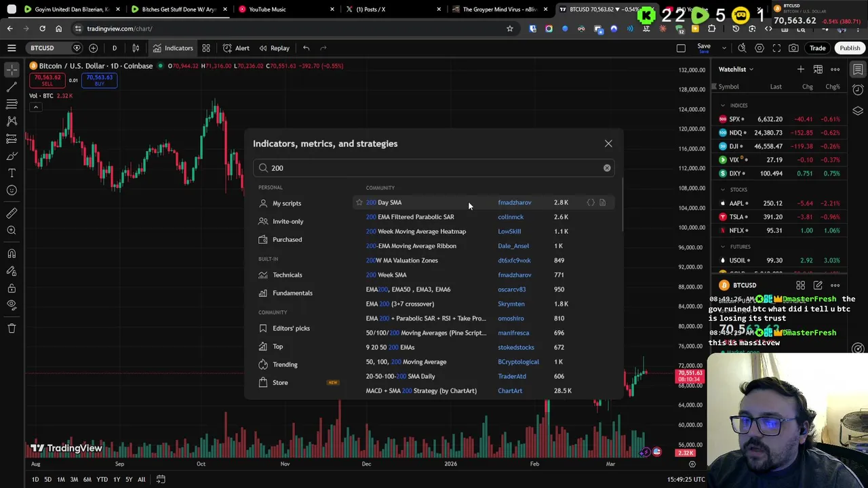Open TradingView main hamburger menu
This screenshot has height=488, width=868.
[x=12, y=48]
